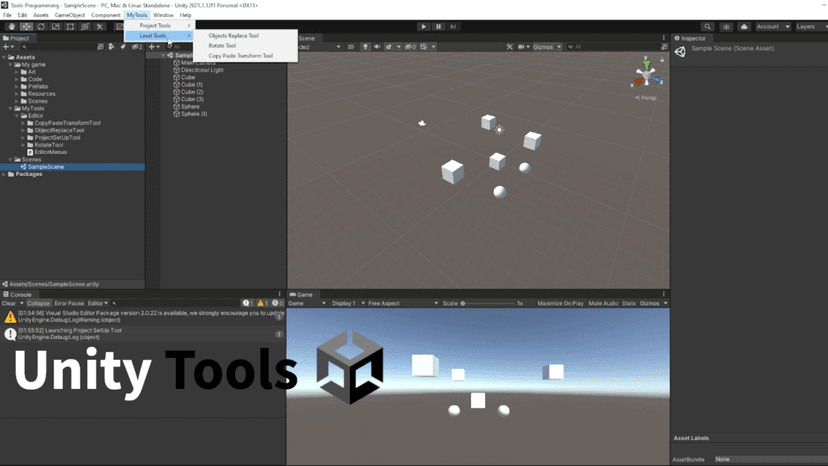This screenshot has height=466, width=828.
Task: Open the Console Editor dropdown
Action: pos(98,303)
